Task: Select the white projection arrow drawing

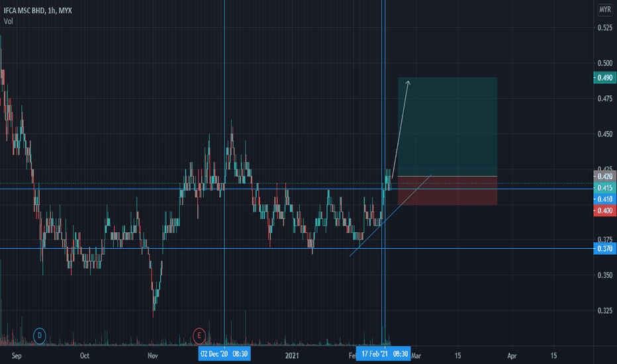Action: [x=401, y=130]
